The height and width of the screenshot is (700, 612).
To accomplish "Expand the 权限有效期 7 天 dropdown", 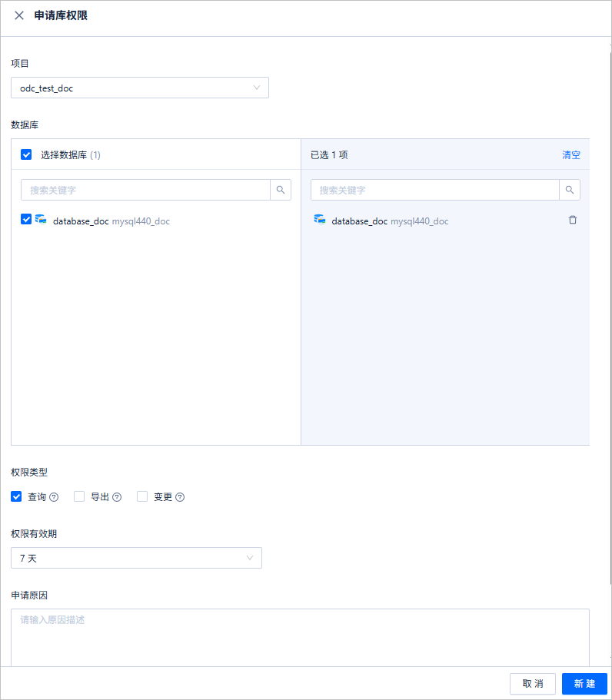I will click(x=136, y=558).
